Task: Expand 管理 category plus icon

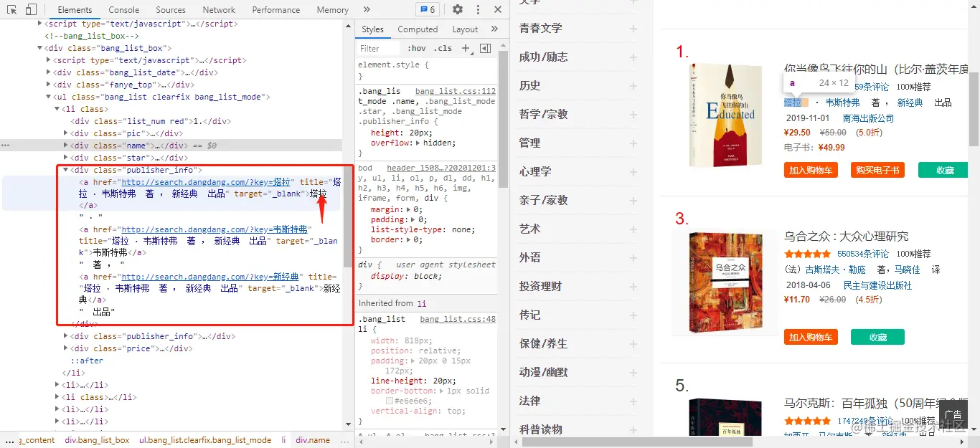Action: click(633, 143)
